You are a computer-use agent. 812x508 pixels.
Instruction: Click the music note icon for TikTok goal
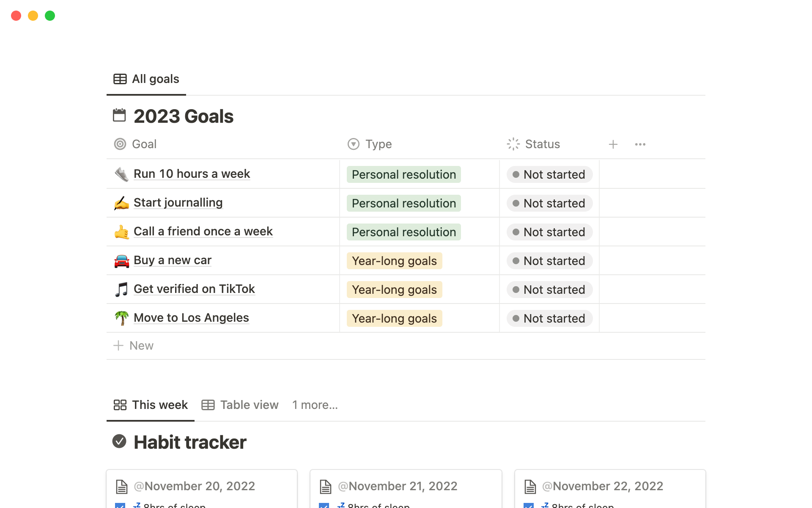tap(121, 290)
